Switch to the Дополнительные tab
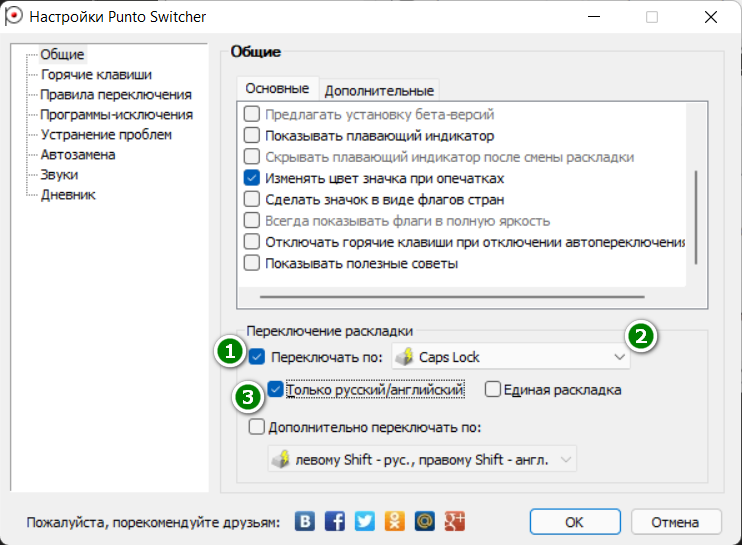Viewport: 742px width, 545px height. pos(379,90)
